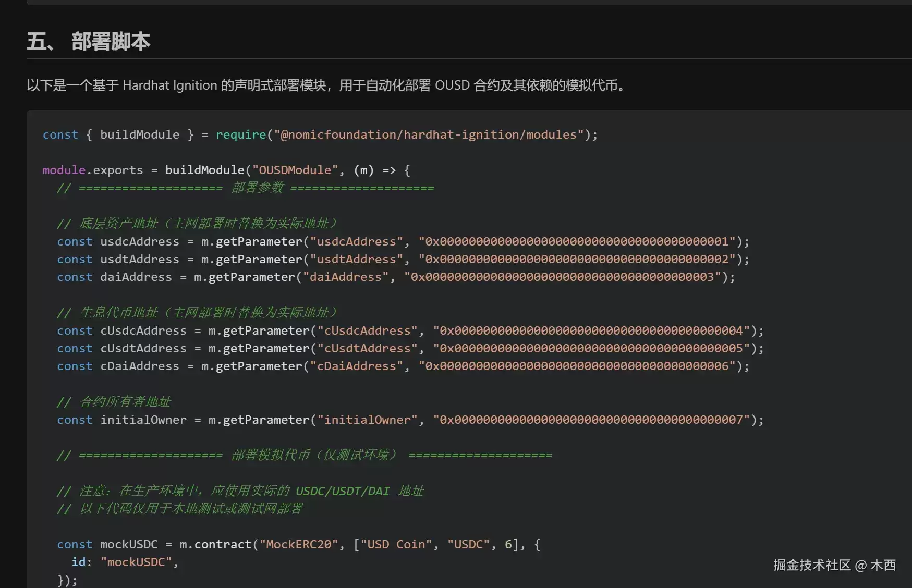Viewport: 912px width, 588px height.
Task: Click the daiAddress getParameter line
Action: point(396,277)
